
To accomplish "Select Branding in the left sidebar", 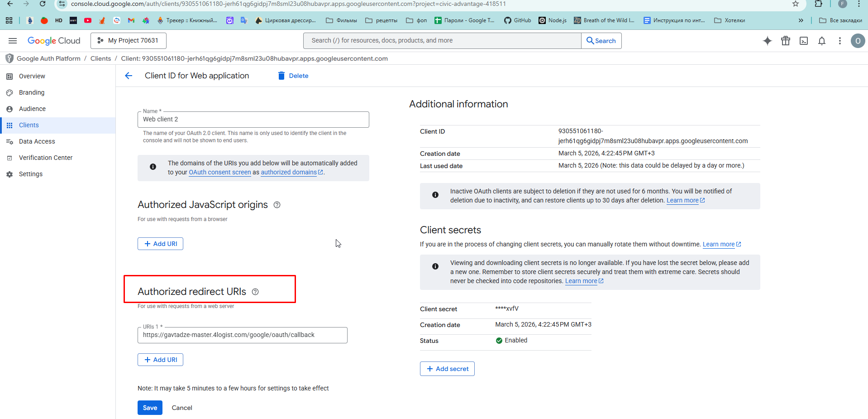I will 32,92.
